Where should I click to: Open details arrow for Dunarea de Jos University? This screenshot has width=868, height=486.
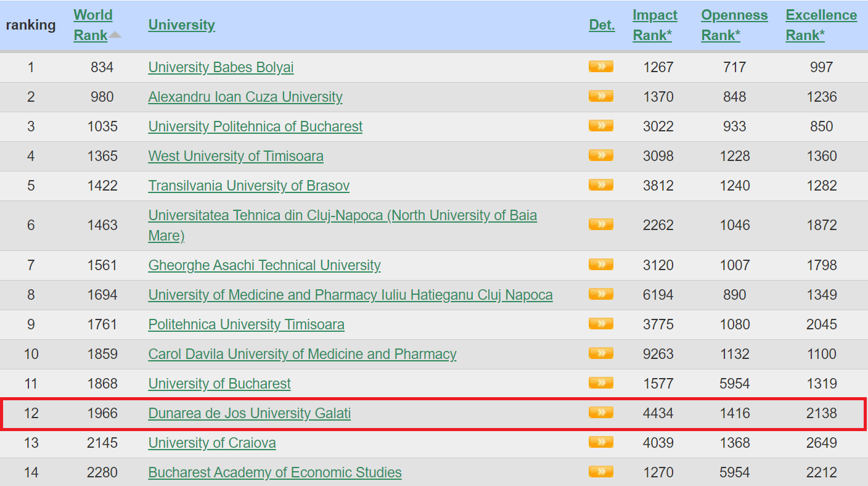click(601, 413)
